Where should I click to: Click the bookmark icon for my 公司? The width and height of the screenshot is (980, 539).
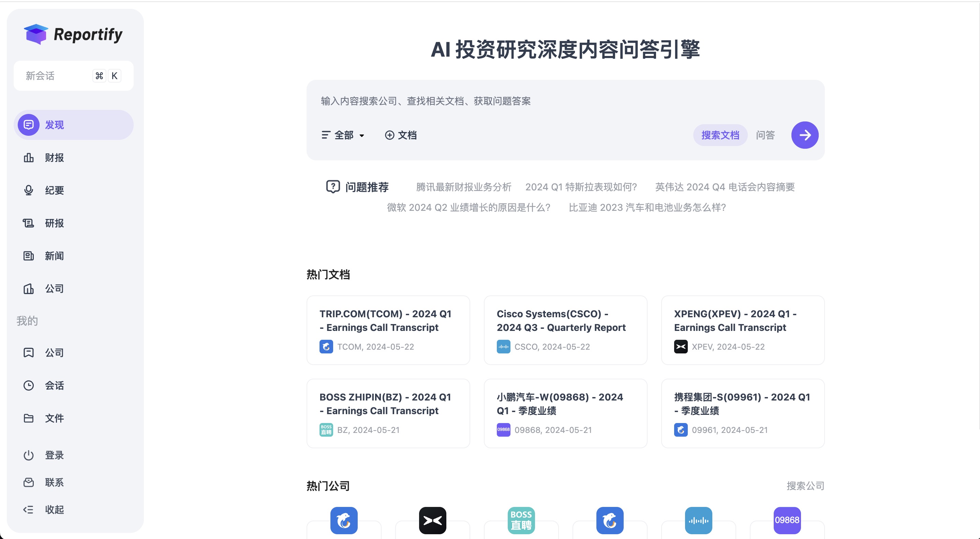[29, 352]
